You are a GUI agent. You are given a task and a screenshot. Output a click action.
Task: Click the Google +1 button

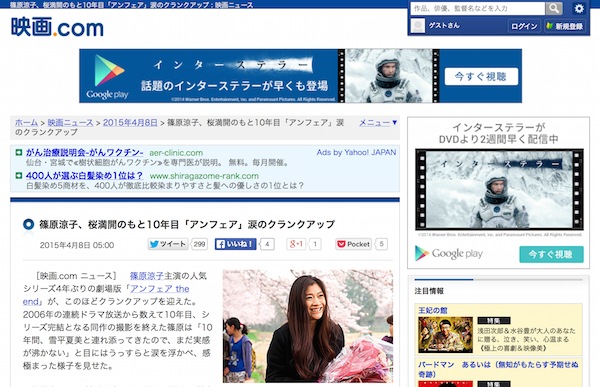click(296, 244)
